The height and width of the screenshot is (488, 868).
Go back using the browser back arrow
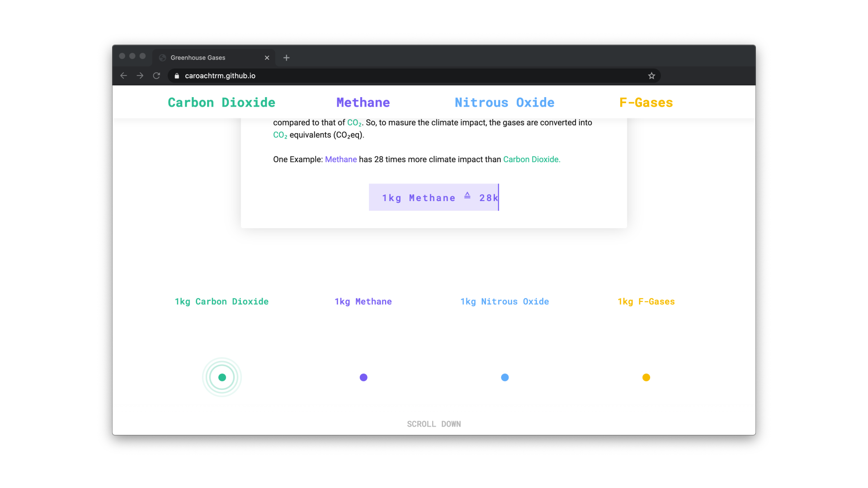123,76
